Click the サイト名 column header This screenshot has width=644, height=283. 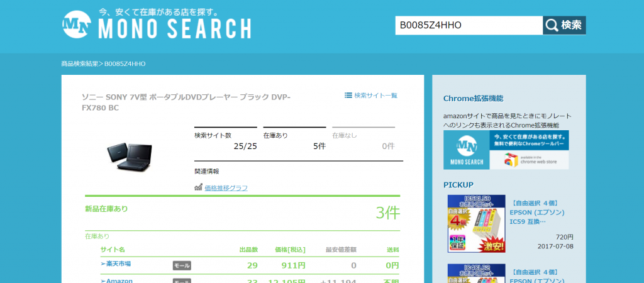click(x=113, y=250)
